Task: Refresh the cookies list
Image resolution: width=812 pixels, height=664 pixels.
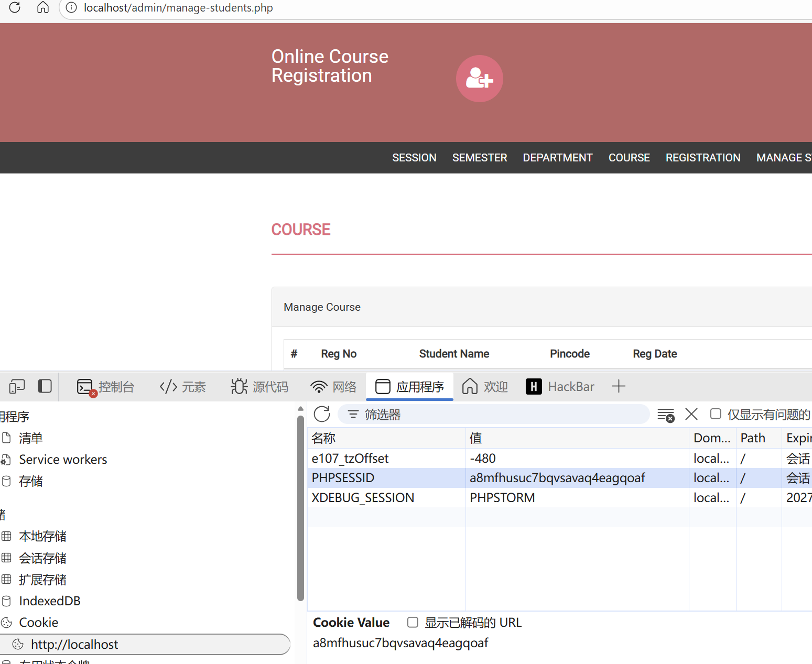Action: [x=322, y=414]
